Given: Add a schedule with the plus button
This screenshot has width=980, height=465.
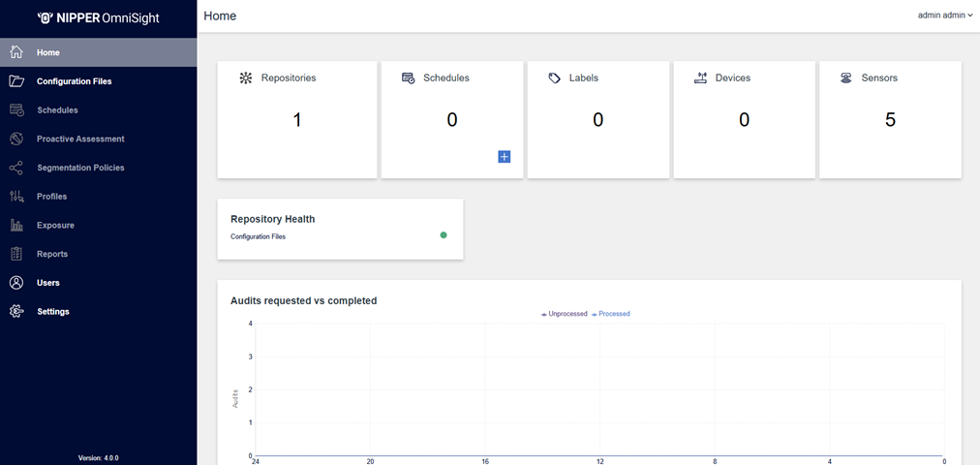Looking at the screenshot, I should tap(504, 156).
